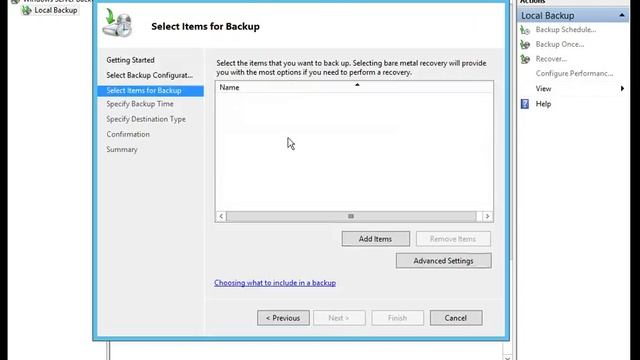The image size is (640, 360).
Task: Select the Select Items for Backup step
Action: tap(151, 91)
